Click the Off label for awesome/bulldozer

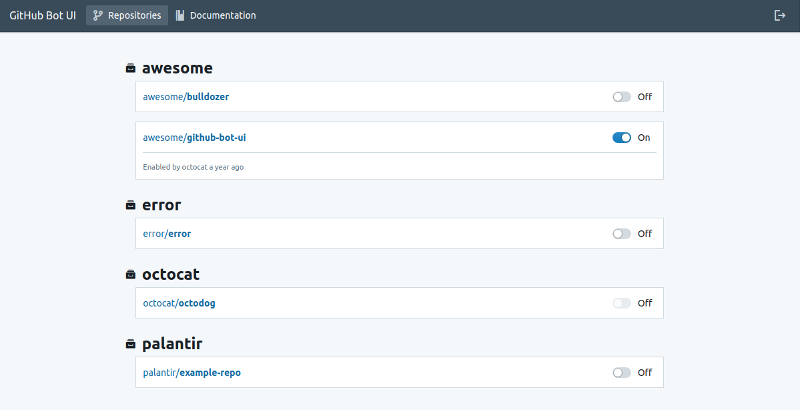644,97
